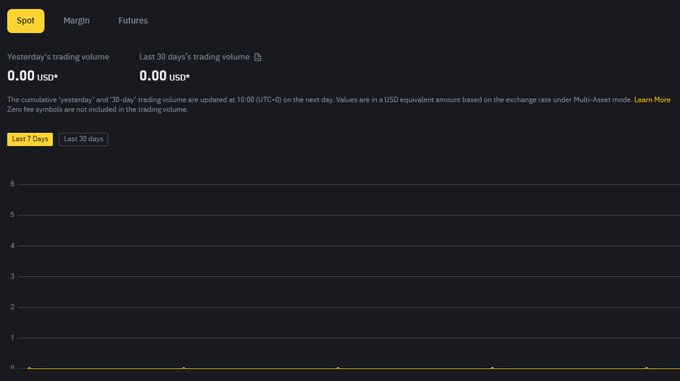Click the y-axis label 6
The image size is (680, 381).
tap(12, 184)
